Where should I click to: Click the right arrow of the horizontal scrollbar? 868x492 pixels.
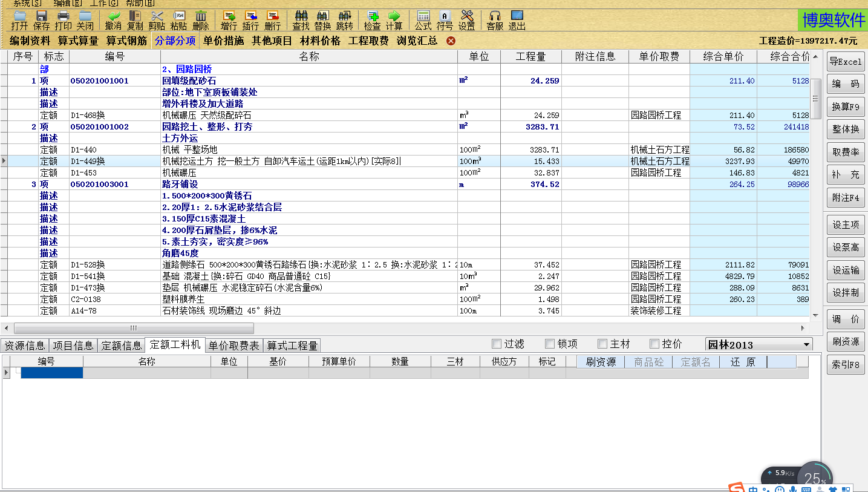[803, 328]
